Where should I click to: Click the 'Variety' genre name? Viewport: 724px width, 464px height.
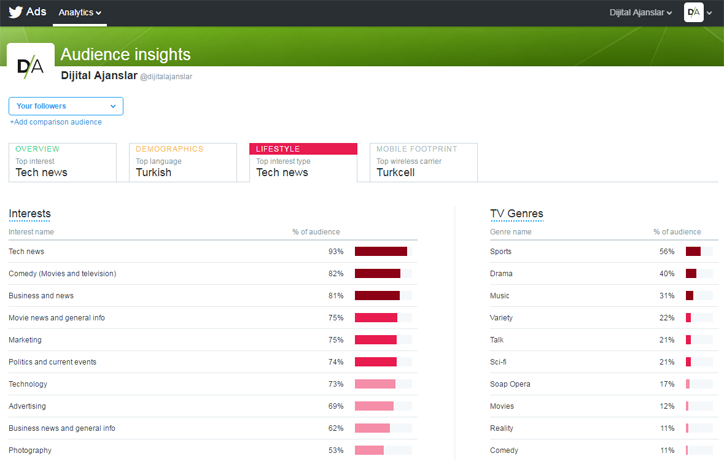pyautogui.click(x=501, y=318)
